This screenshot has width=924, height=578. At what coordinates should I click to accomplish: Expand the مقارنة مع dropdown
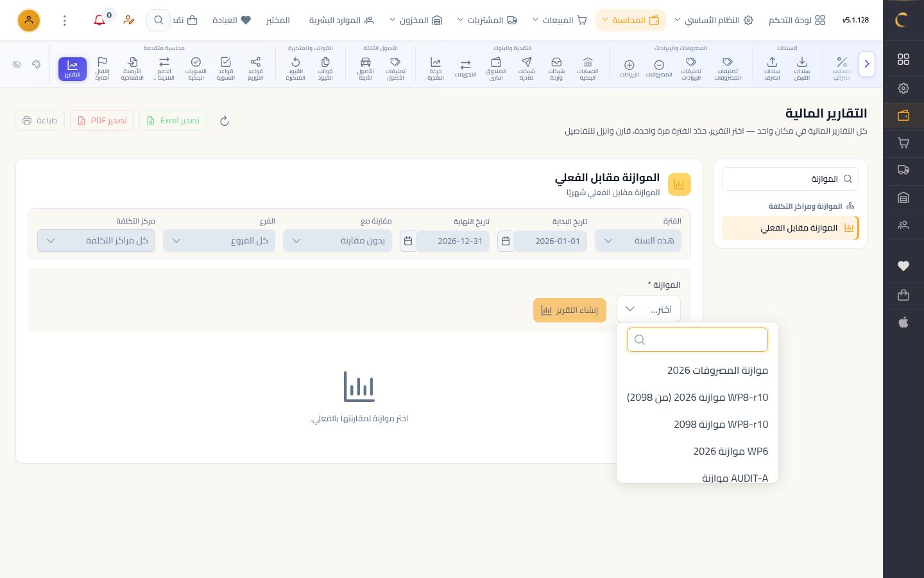click(338, 241)
